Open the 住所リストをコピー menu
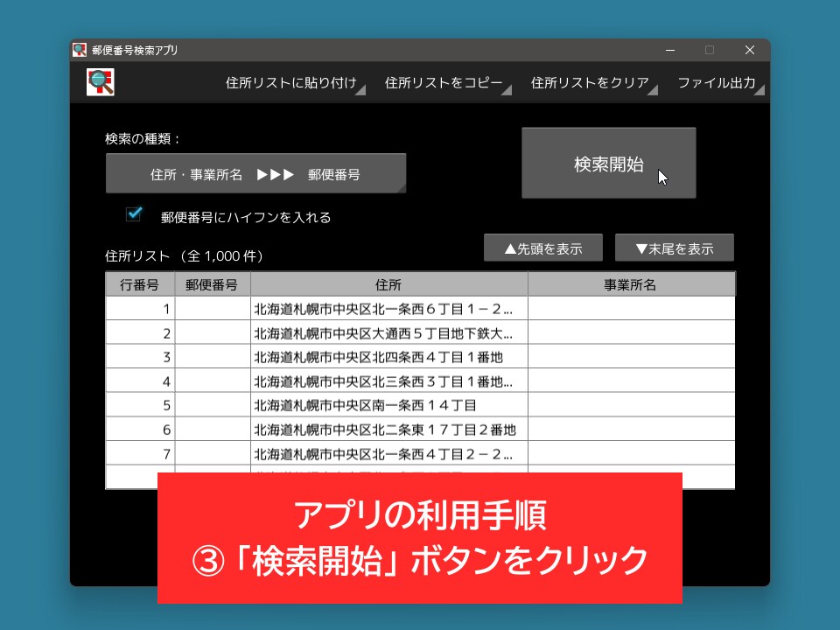Viewport: 840px width, 630px height. [446, 83]
